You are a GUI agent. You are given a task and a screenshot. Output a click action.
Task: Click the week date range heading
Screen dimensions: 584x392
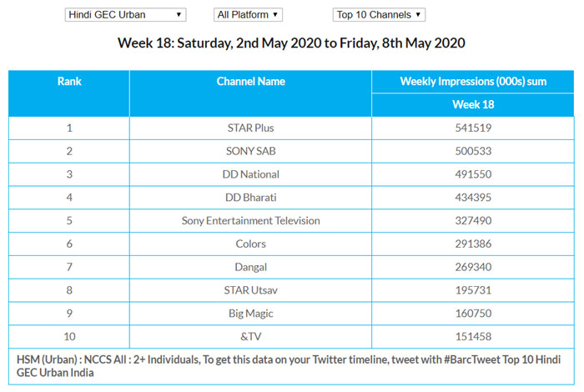click(291, 43)
